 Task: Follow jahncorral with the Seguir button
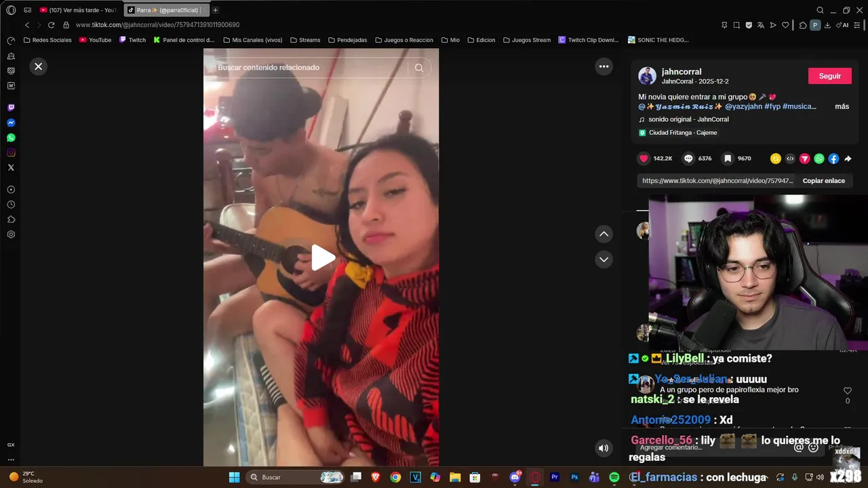click(x=829, y=76)
